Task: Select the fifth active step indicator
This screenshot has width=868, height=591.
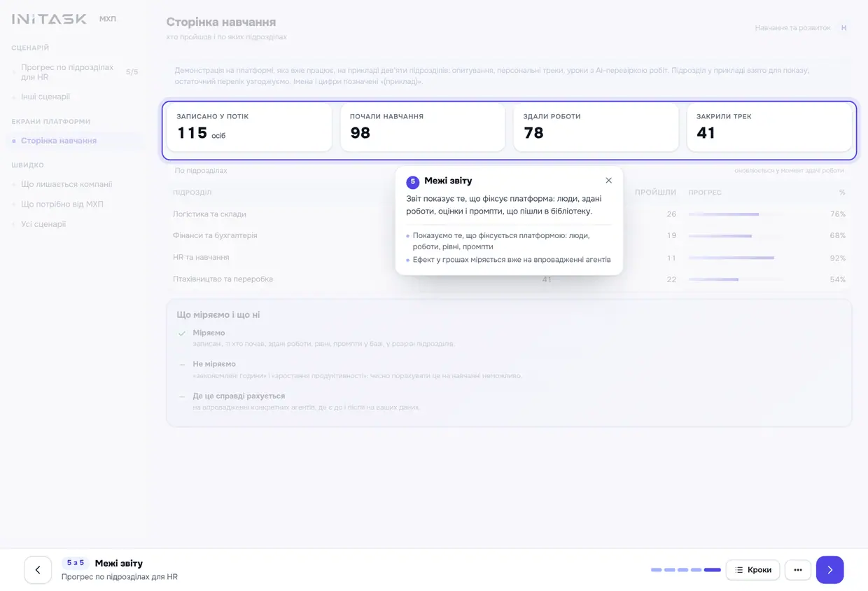Action: (713, 570)
